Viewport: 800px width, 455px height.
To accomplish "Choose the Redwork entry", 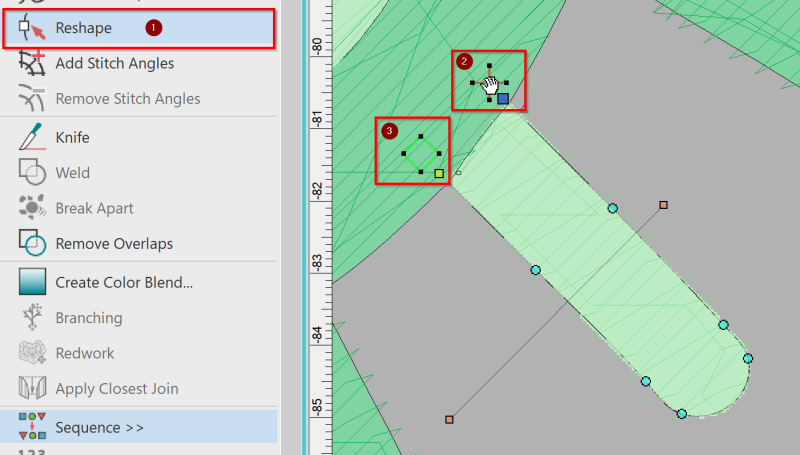I will point(85,353).
